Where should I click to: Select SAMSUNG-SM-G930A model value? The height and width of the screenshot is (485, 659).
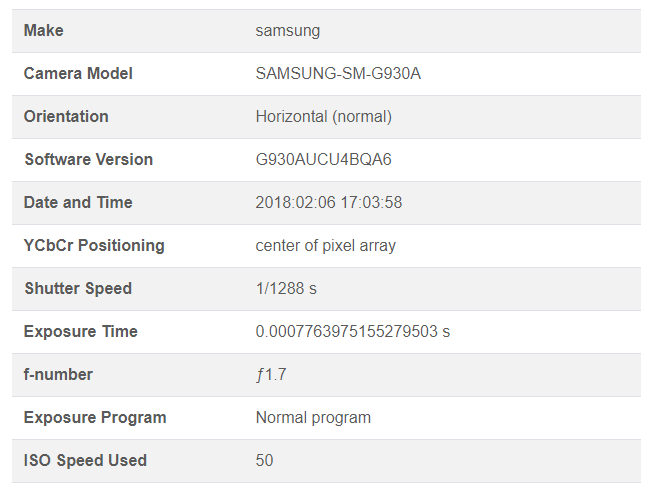click(x=338, y=74)
